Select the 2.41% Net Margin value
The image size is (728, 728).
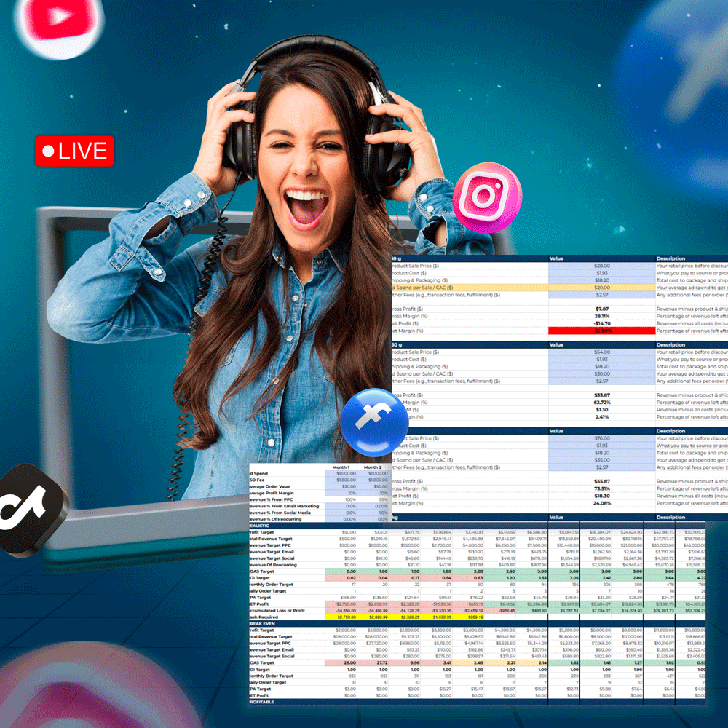[602, 417]
